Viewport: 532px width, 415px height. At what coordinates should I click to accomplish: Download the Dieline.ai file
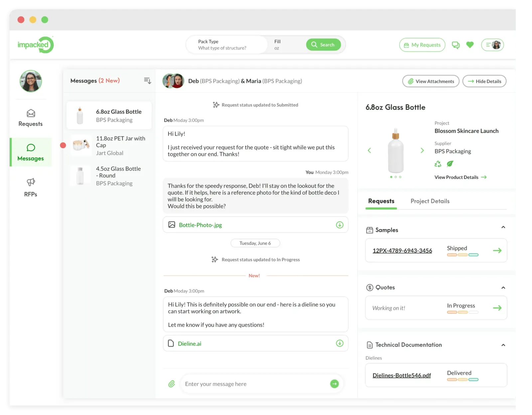pos(339,343)
